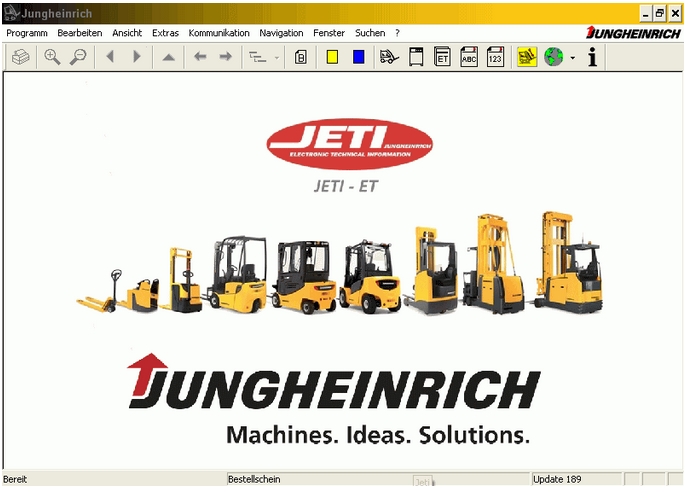The height and width of the screenshot is (492, 685).
Task: Click the ABC text search icon
Action: point(469,57)
